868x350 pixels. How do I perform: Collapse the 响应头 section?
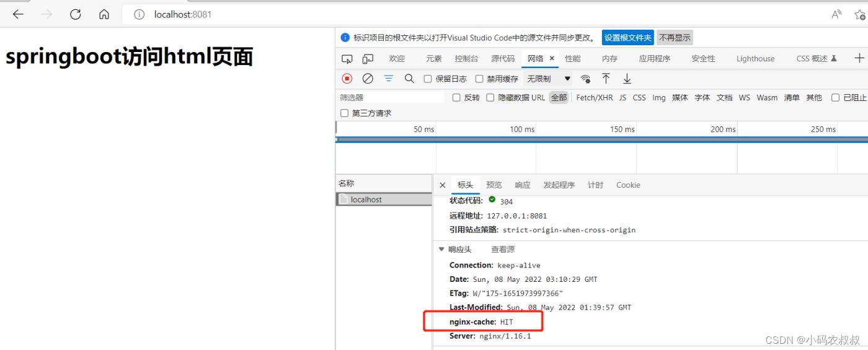pos(441,250)
